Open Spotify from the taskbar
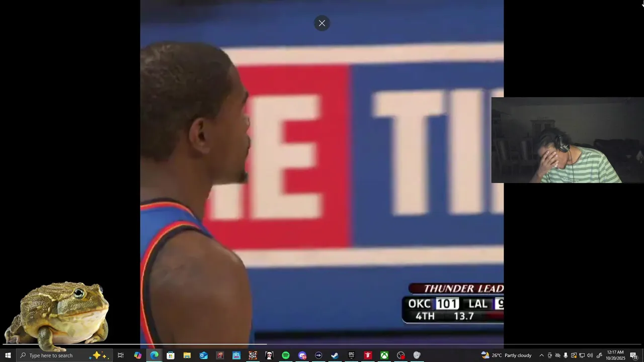This screenshot has height=362, width=644. (285, 355)
